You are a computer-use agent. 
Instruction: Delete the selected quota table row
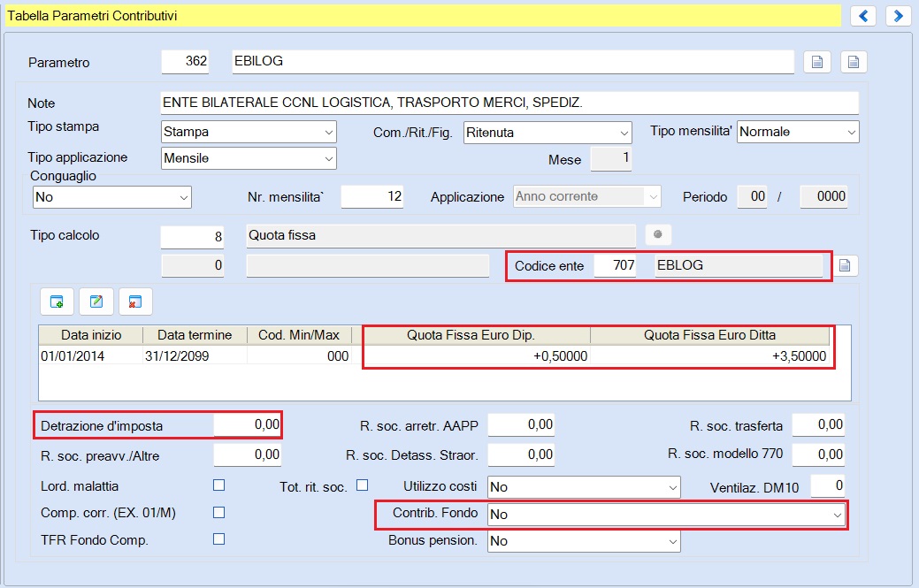(x=135, y=302)
